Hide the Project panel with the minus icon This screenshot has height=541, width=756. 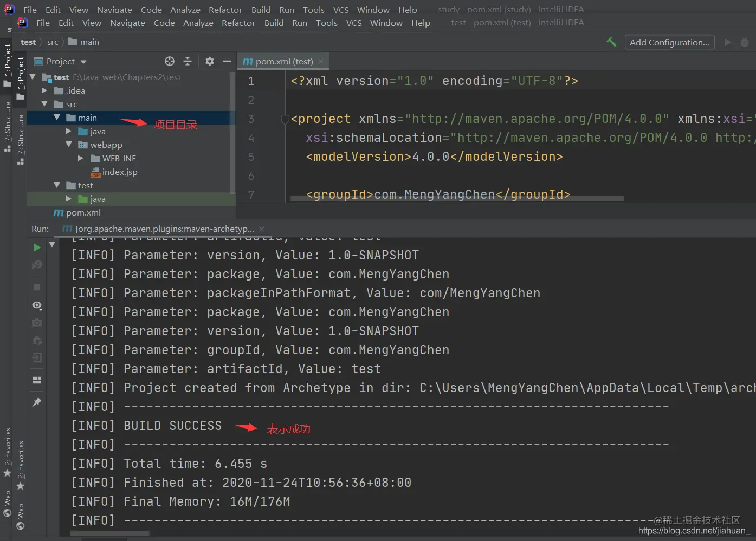(x=227, y=61)
